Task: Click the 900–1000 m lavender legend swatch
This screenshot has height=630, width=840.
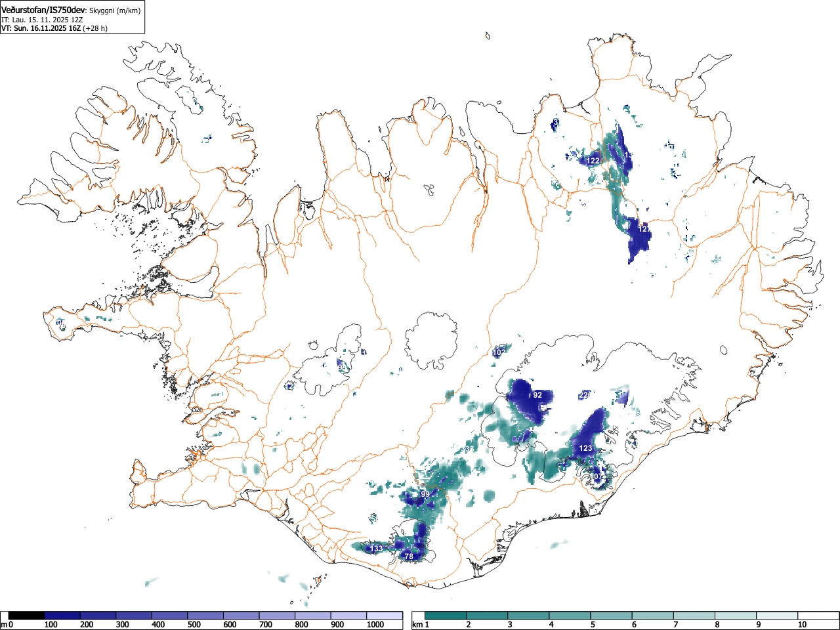Action: tap(348, 616)
